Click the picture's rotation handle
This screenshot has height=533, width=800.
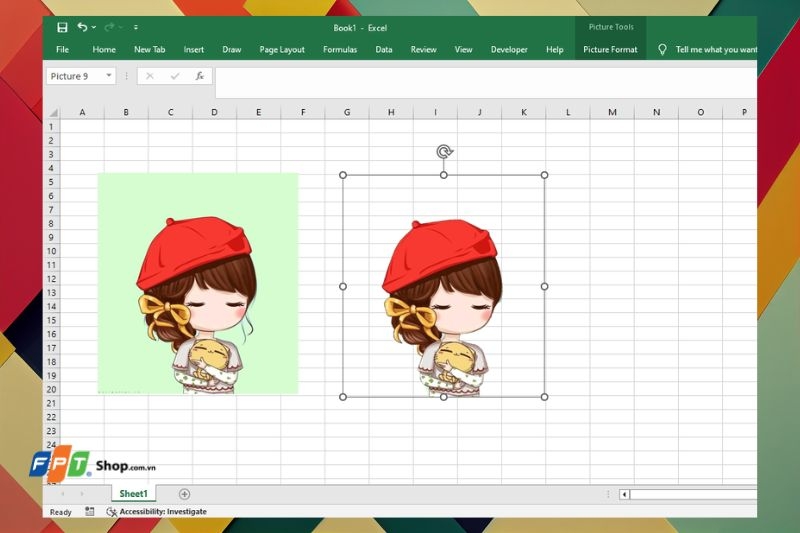coord(444,151)
